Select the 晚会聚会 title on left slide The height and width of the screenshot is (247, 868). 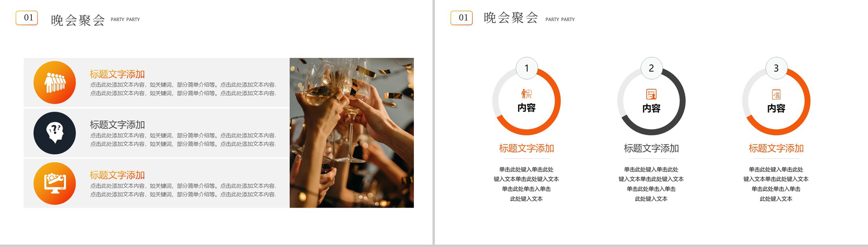78,20
